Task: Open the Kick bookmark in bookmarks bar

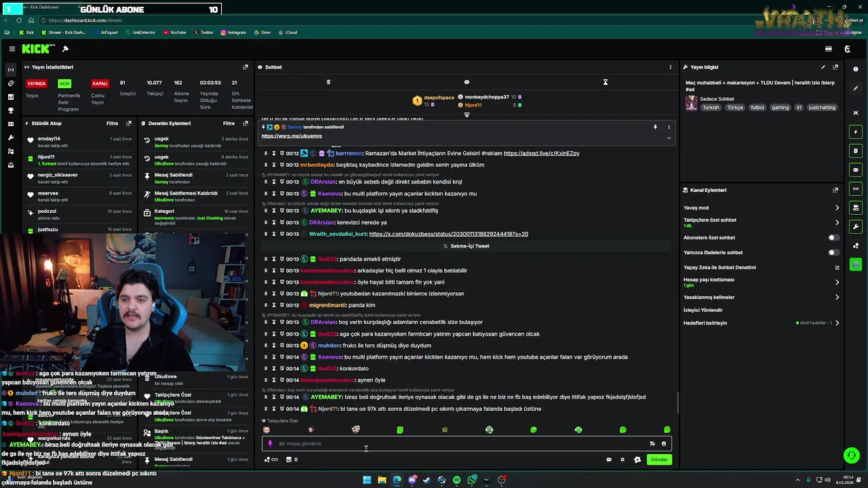Action: (26, 33)
